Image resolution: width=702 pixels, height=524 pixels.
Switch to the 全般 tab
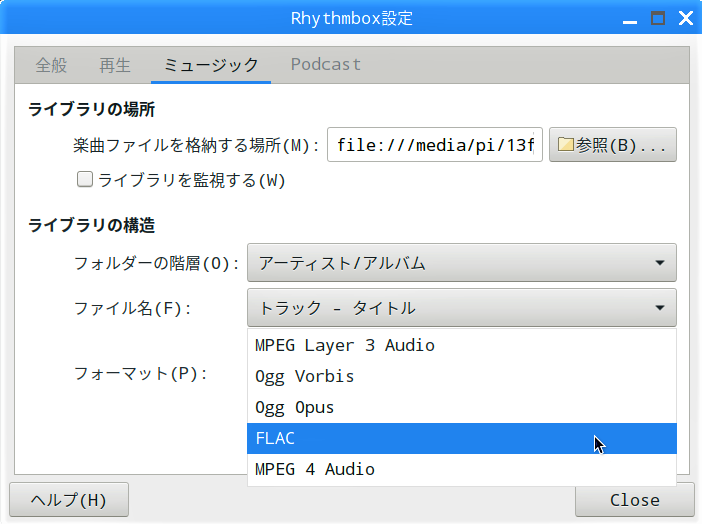51,65
